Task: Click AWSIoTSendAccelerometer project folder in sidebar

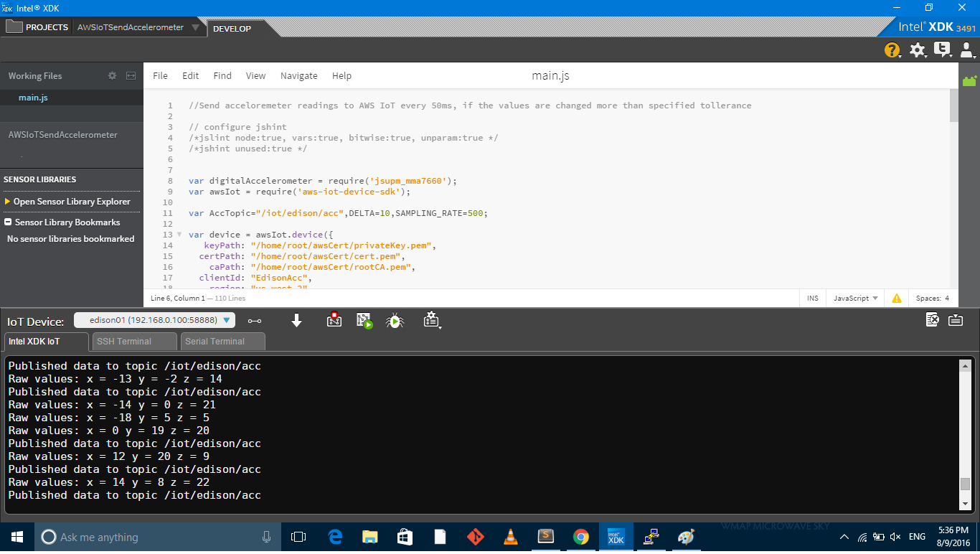Action: point(63,135)
